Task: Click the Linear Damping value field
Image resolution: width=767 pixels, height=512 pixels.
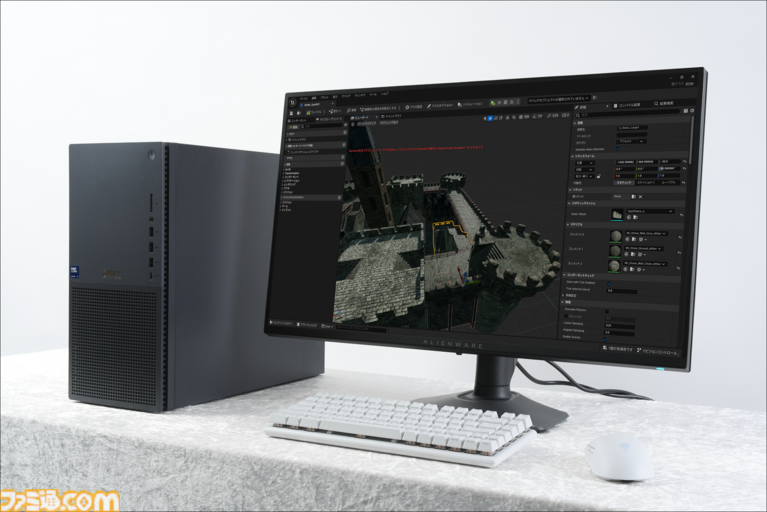Action: coord(619,326)
